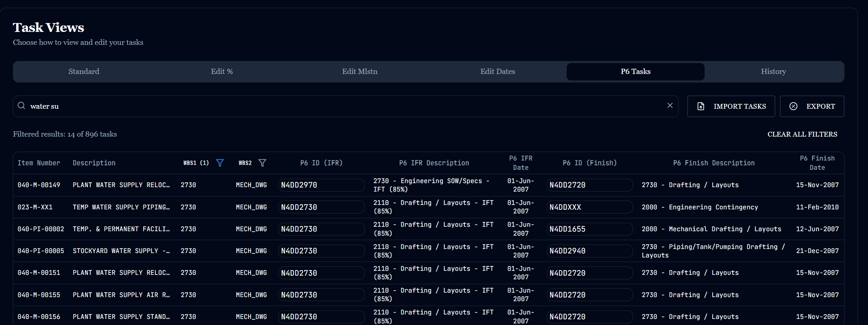Click the file icon on Import Tasks

pyautogui.click(x=701, y=106)
